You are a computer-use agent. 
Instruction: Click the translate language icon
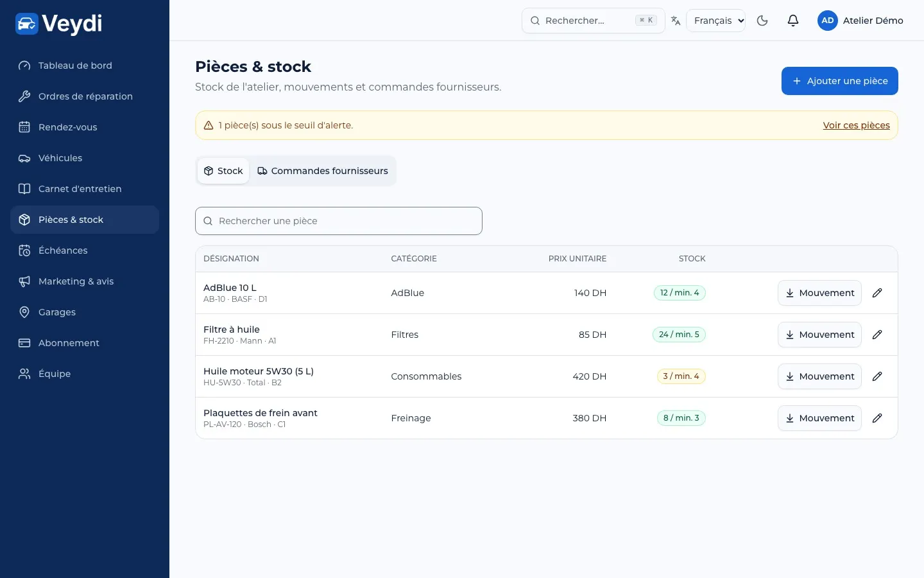click(x=676, y=21)
